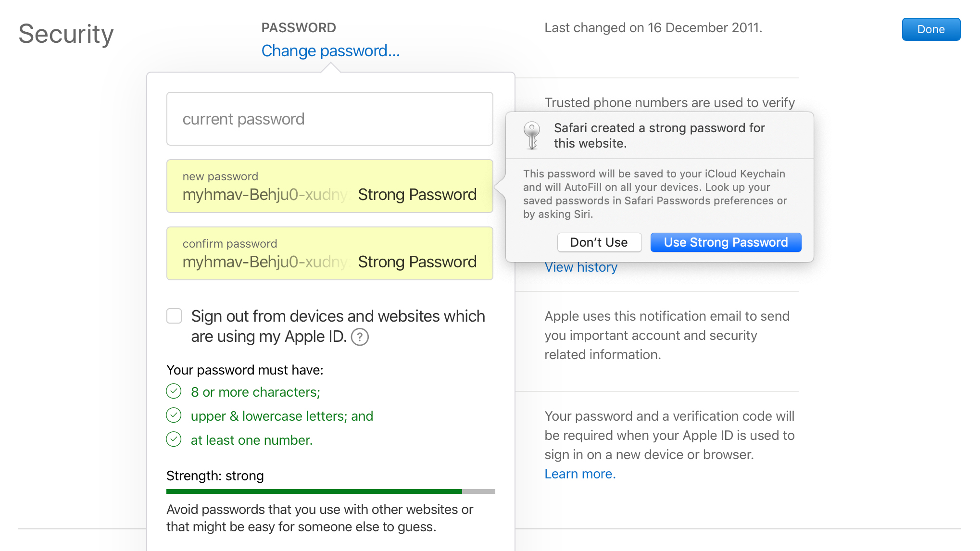Click Last changed date text
The width and height of the screenshot is (980, 551).
tap(652, 27)
